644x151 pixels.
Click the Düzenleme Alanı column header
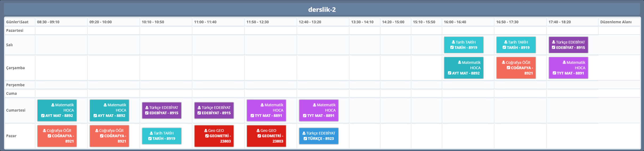[x=615, y=22]
